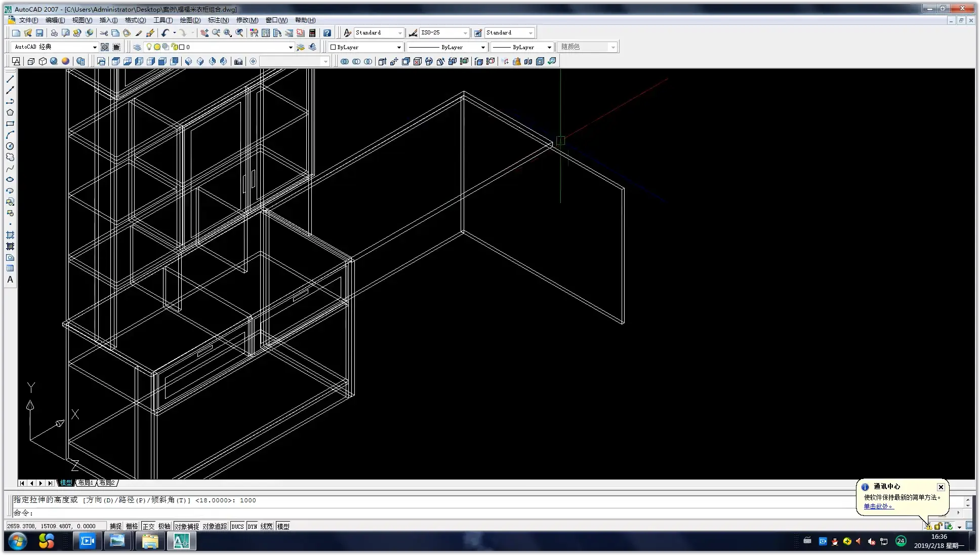Select the Line tool in draw toolbar
The image size is (980, 555).
[10, 79]
